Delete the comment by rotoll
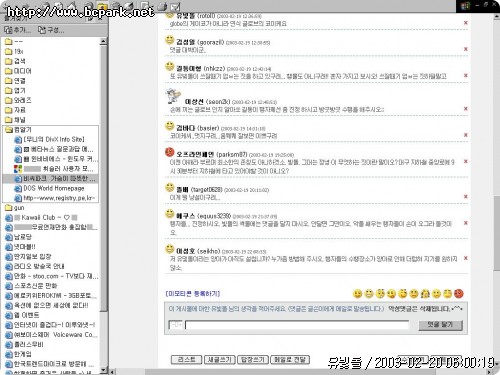This screenshot has width=500, height=375. [466, 23]
